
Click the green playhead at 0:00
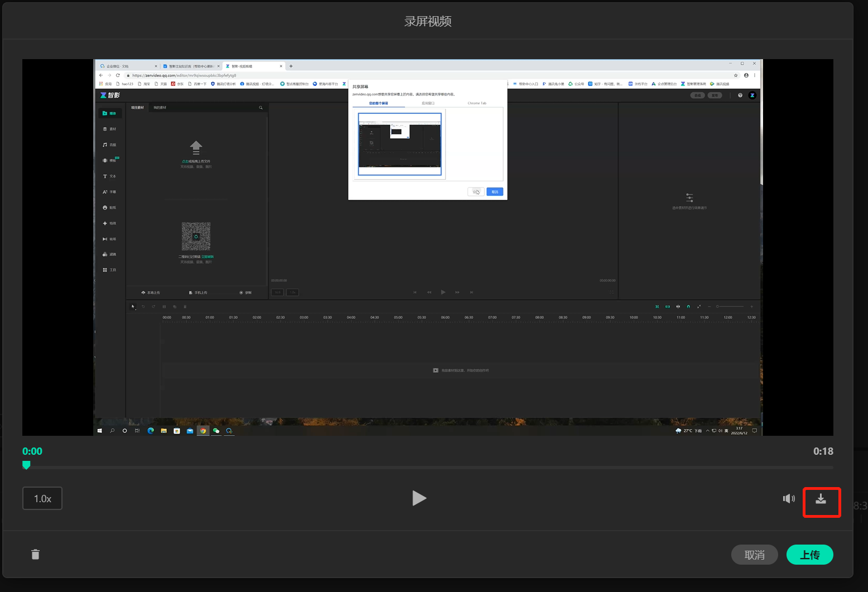pos(26,465)
